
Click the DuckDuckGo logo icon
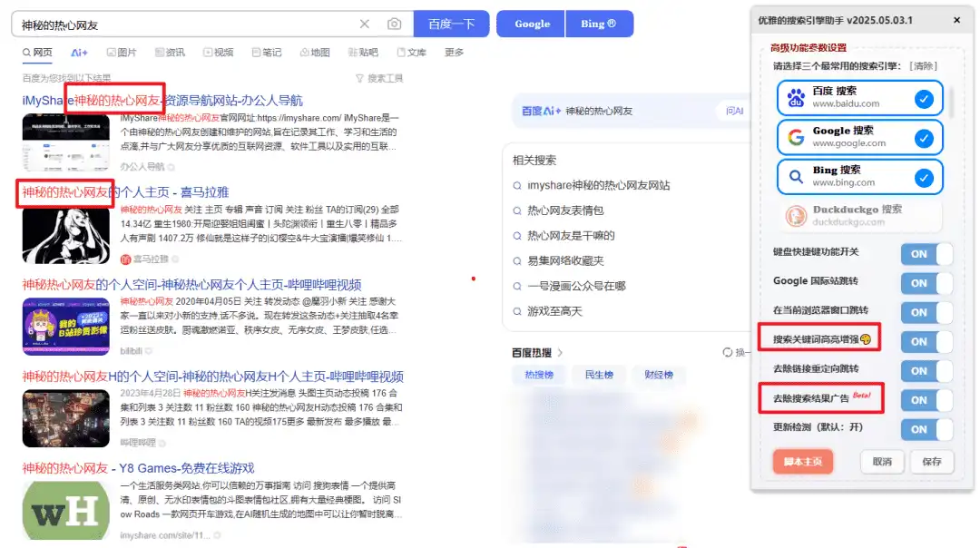pos(796,216)
